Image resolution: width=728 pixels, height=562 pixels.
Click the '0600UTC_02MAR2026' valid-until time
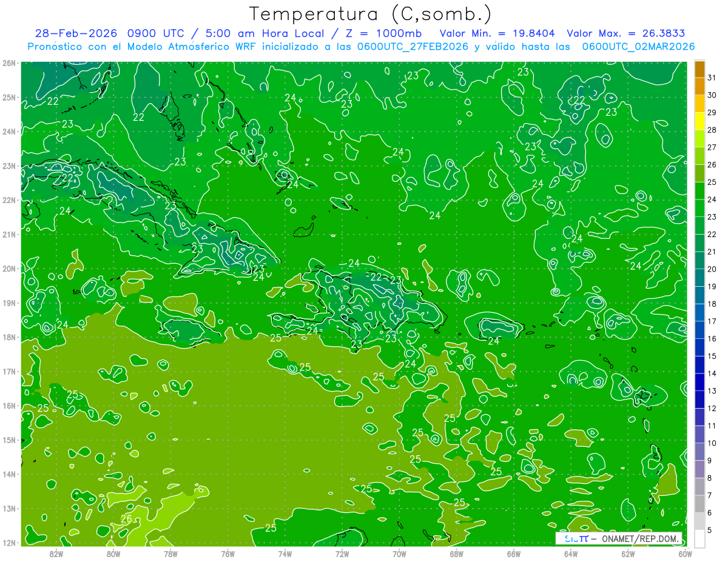[639, 47]
